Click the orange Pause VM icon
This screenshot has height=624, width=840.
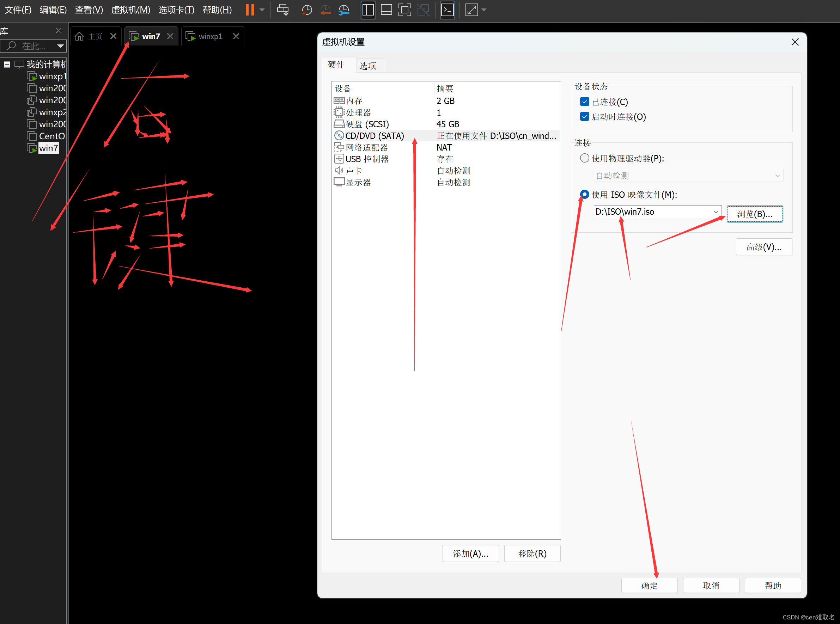[x=250, y=10]
